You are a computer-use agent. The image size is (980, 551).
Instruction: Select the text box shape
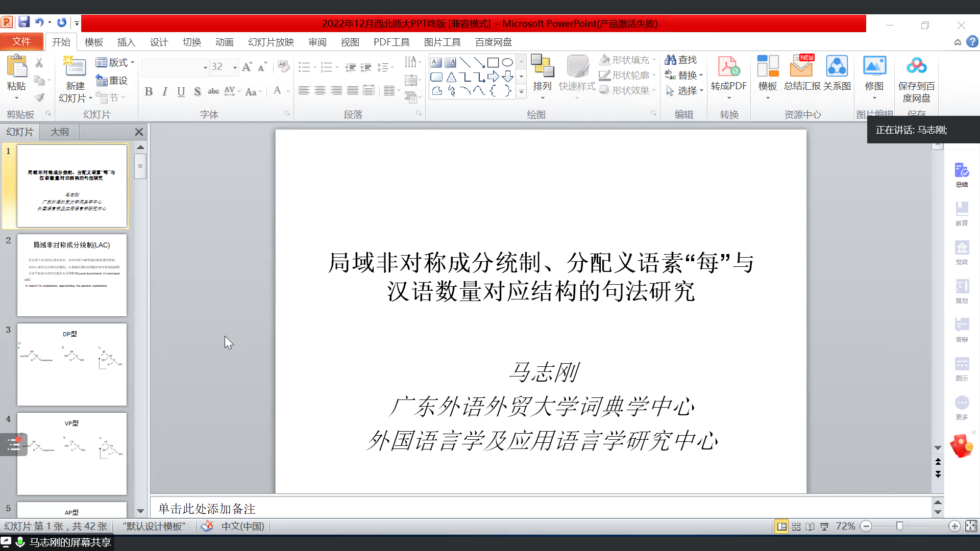click(x=436, y=63)
